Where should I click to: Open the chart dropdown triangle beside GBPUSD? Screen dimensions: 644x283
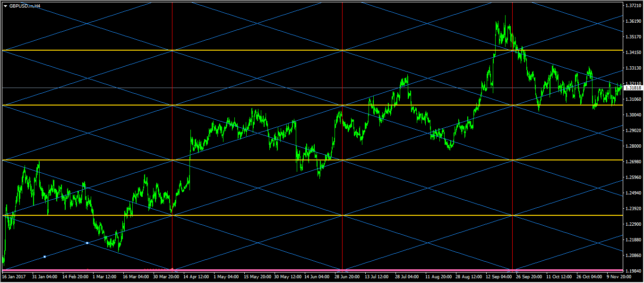pos(5,6)
